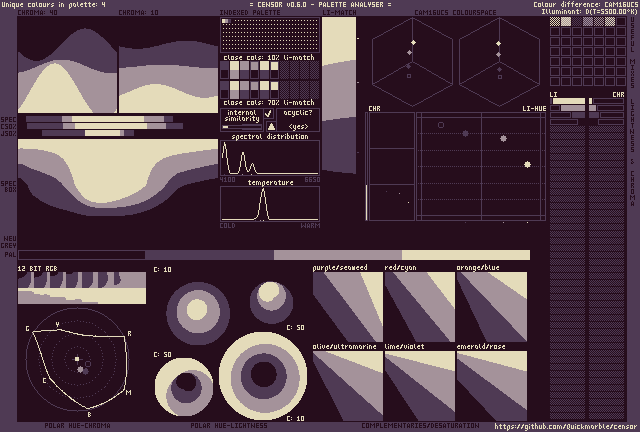Viewport: 640px width, 432px height.
Task: Select the cream segment of the PAL bar
Action: (466, 255)
